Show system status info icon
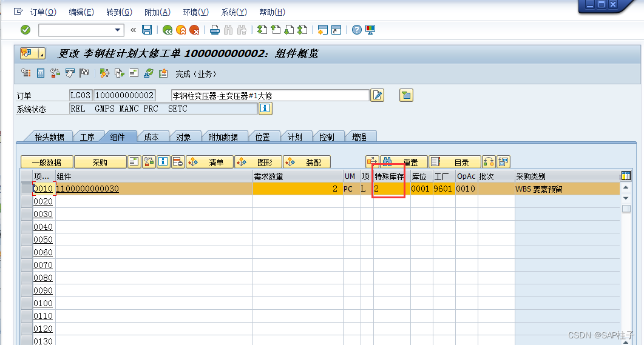Screen dimensions: 644x345 click(265, 109)
